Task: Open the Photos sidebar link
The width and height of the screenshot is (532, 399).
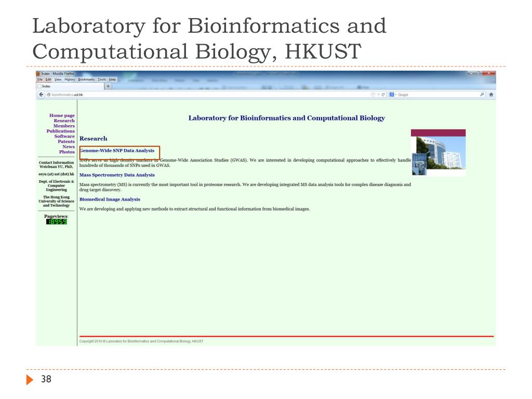Action: (x=67, y=152)
